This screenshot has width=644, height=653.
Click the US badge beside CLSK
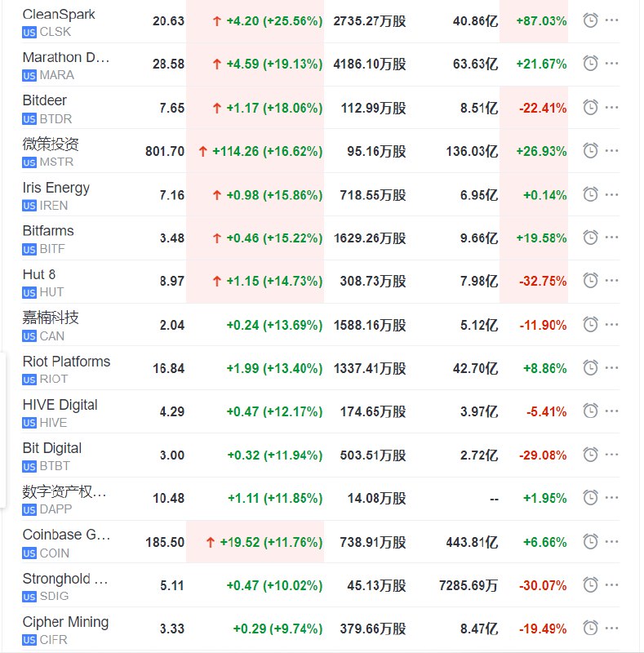(29, 33)
